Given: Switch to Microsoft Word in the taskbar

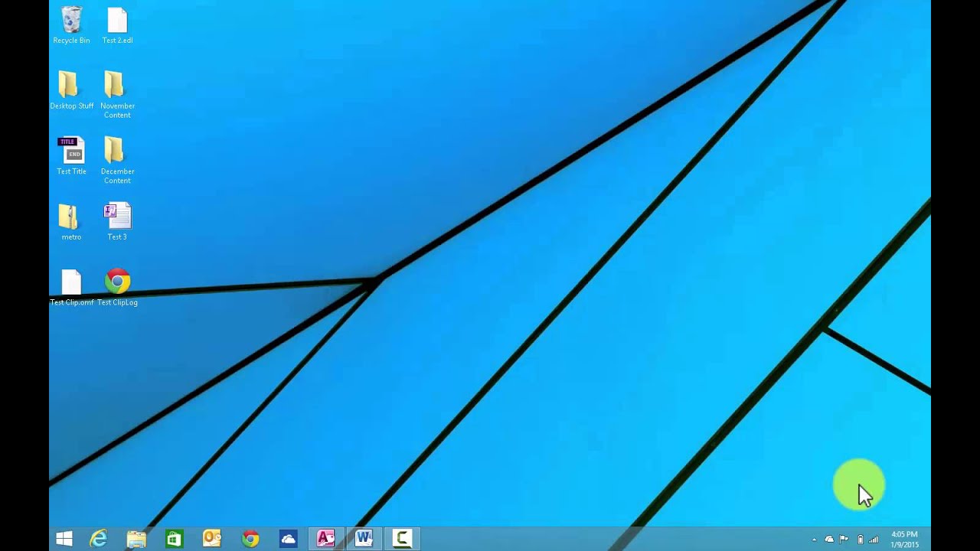Looking at the screenshot, I should [x=364, y=539].
